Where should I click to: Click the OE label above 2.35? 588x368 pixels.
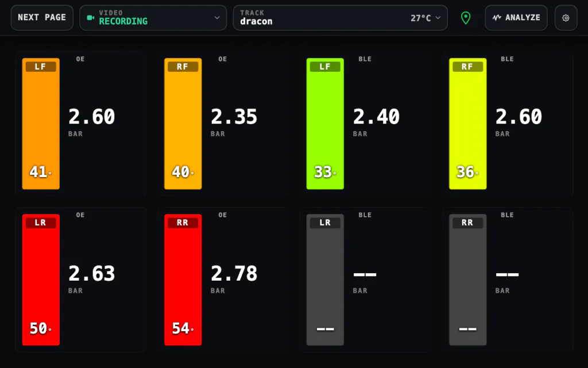click(222, 59)
